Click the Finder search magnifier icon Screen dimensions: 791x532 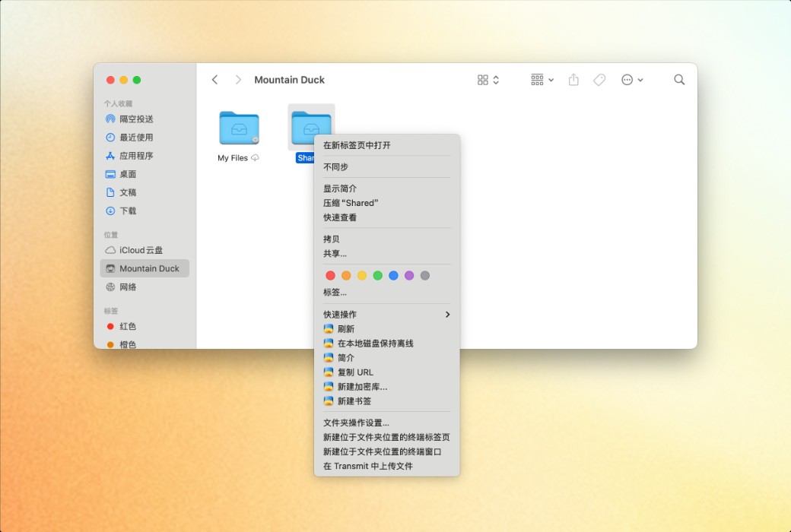[679, 80]
